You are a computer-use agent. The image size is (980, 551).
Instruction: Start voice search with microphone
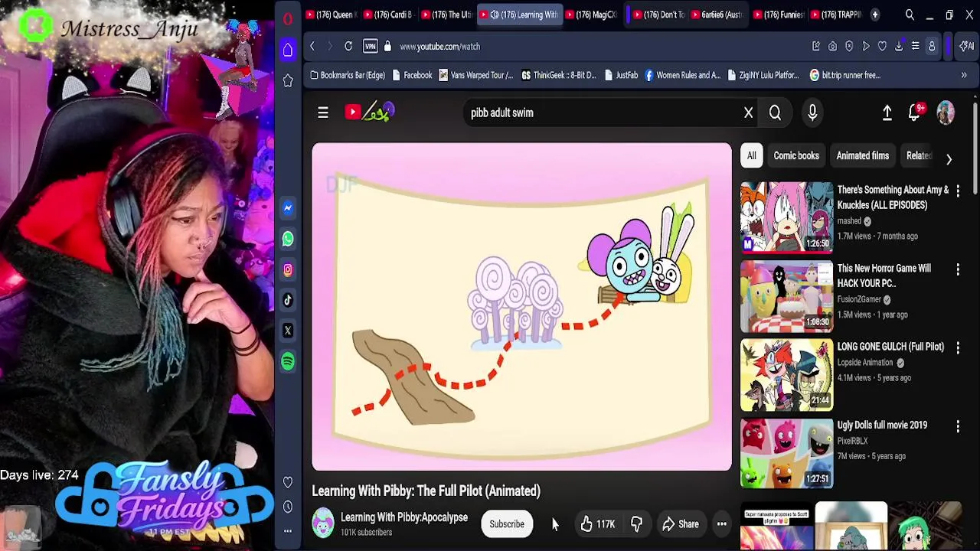coord(812,112)
